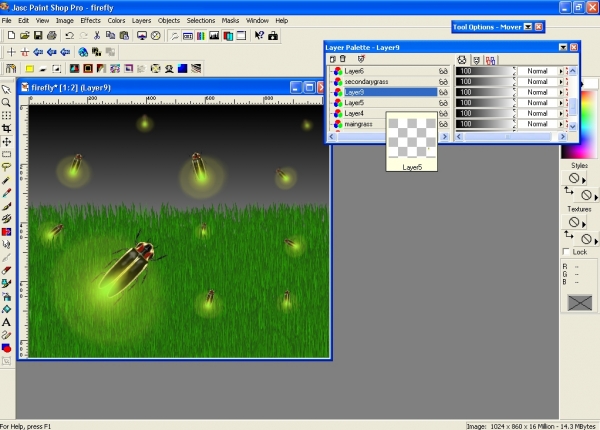
Task: Toggle visibility of maingrass layer
Action: coord(443,124)
